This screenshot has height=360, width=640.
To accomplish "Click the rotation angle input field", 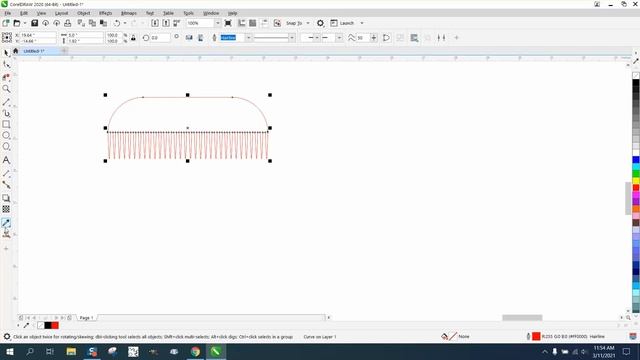I will pyautogui.click(x=160, y=38).
